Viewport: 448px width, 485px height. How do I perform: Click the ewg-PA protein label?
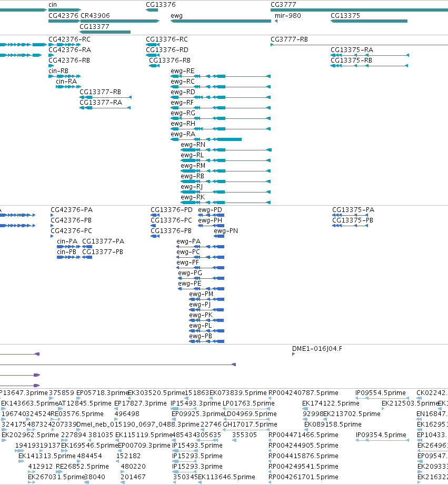point(188,241)
